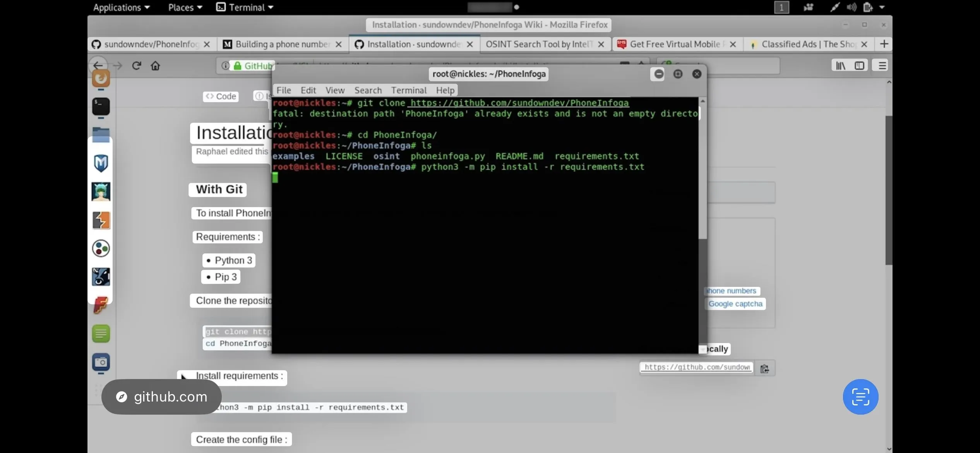Open the Firefox hamburger menu
Image resolution: width=980 pixels, height=453 pixels.
[x=882, y=65]
